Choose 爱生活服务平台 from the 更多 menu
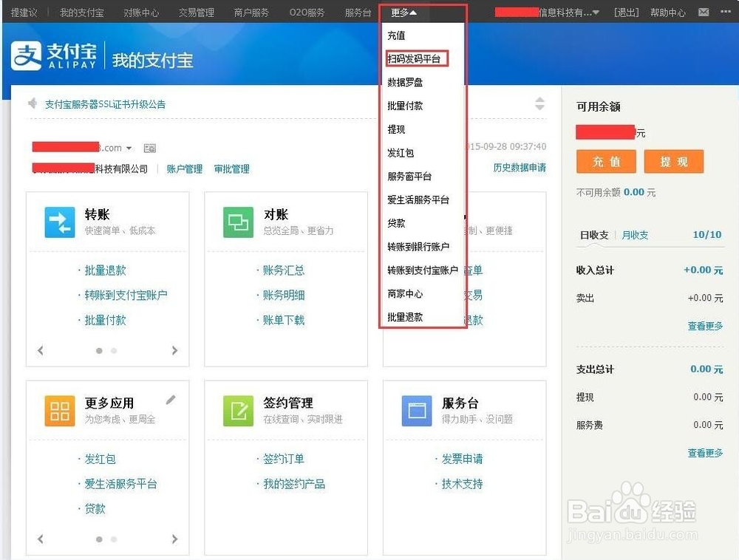This screenshot has width=739, height=560. coord(418,199)
